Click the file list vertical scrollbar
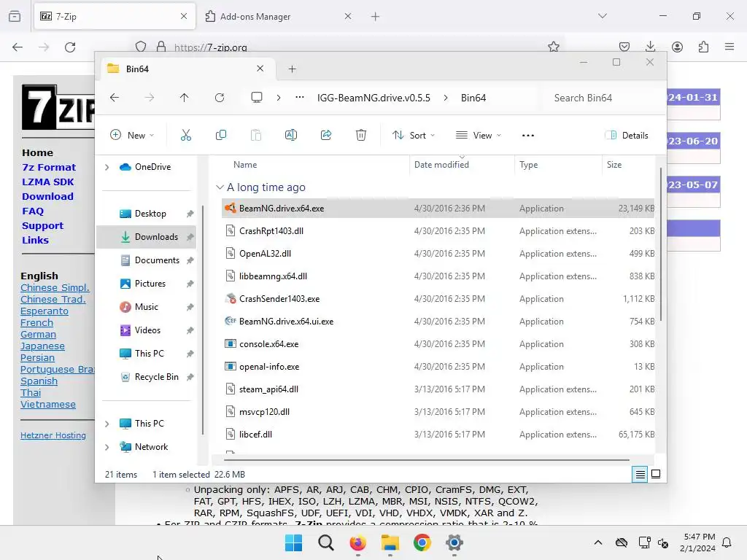The height and width of the screenshot is (560, 747). coord(661,244)
